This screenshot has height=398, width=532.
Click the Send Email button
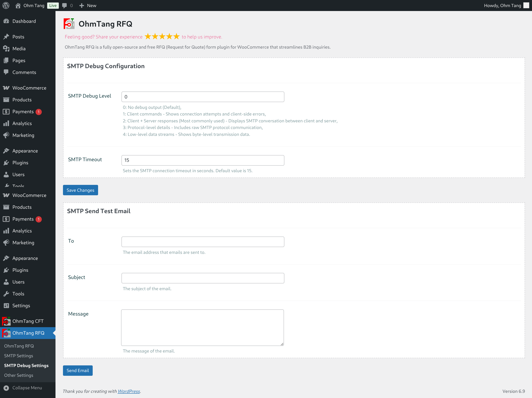(78, 370)
